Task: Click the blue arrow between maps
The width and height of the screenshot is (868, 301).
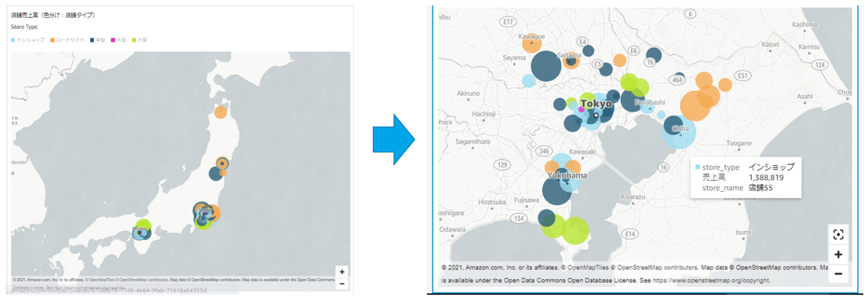Action: tap(394, 139)
